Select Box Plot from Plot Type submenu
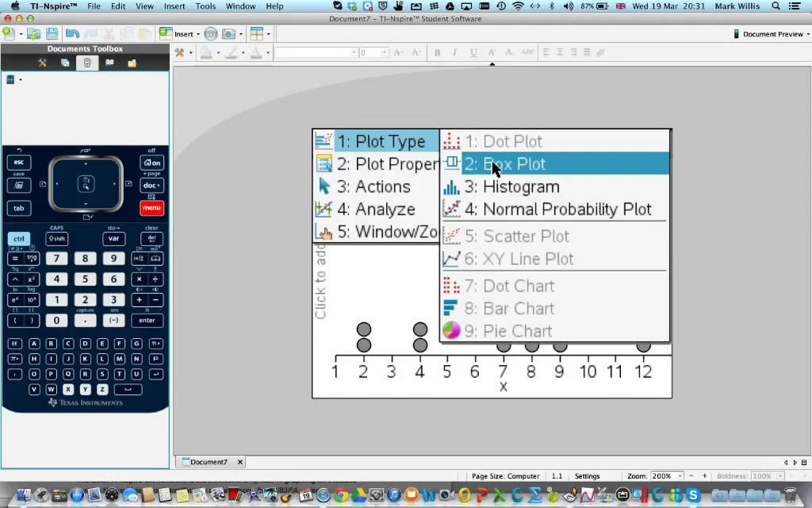Viewport: 812px width, 508px height. click(x=554, y=164)
